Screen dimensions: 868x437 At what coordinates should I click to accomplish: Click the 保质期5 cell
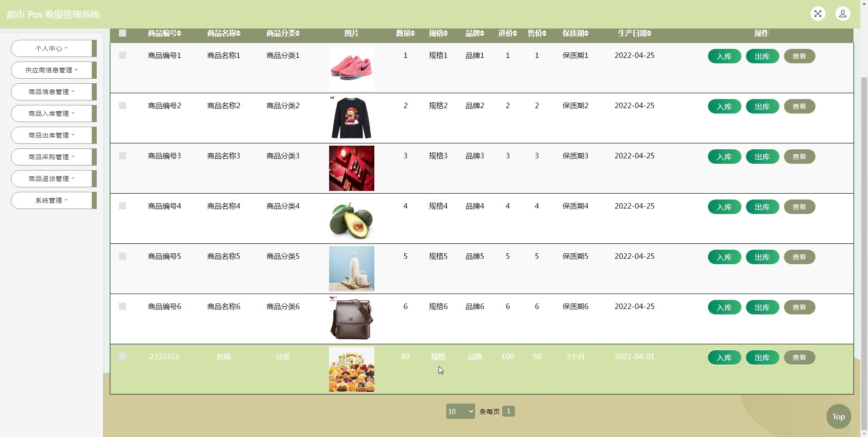576,256
